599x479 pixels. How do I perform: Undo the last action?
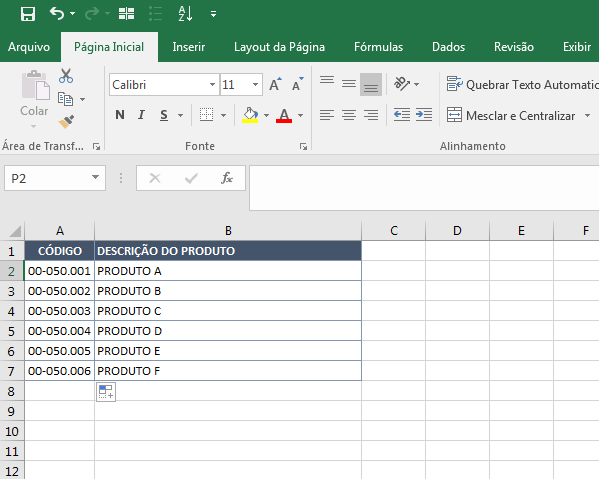tap(57, 14)
